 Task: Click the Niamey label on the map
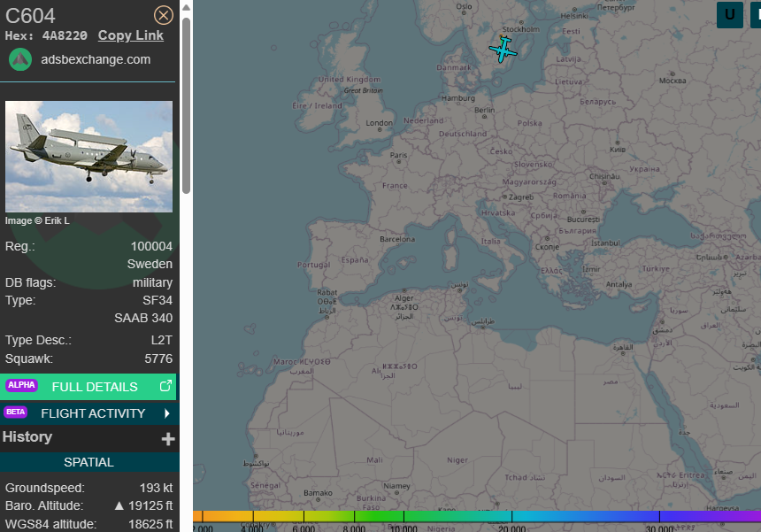(x=396, y=486)
